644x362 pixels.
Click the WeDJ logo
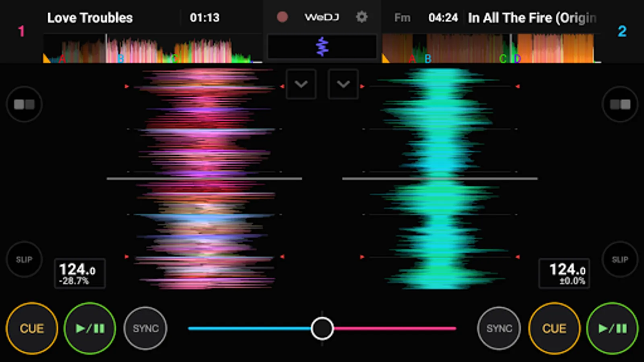322,17
